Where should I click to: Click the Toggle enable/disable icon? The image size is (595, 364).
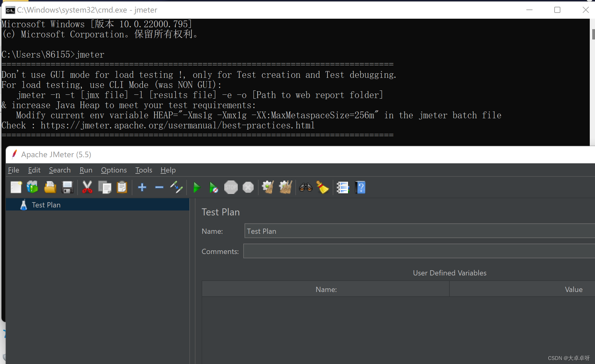coord(176,187)
